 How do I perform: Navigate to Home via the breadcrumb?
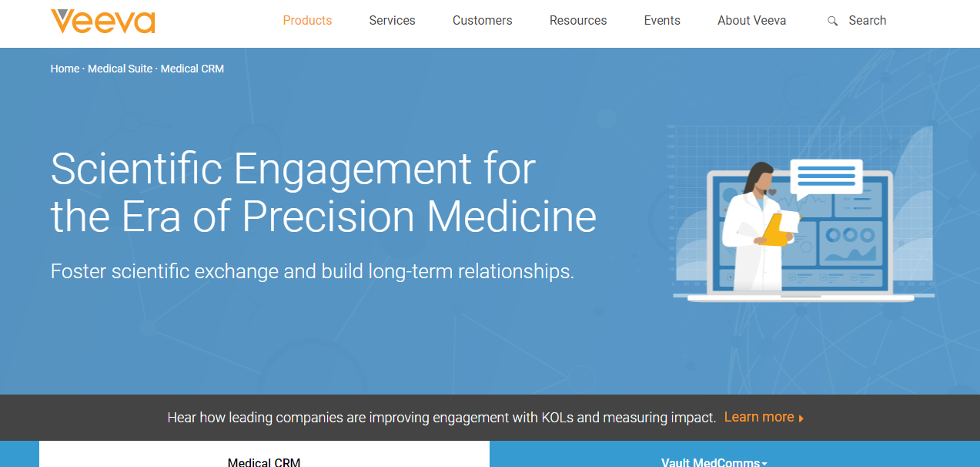(65, 69)
